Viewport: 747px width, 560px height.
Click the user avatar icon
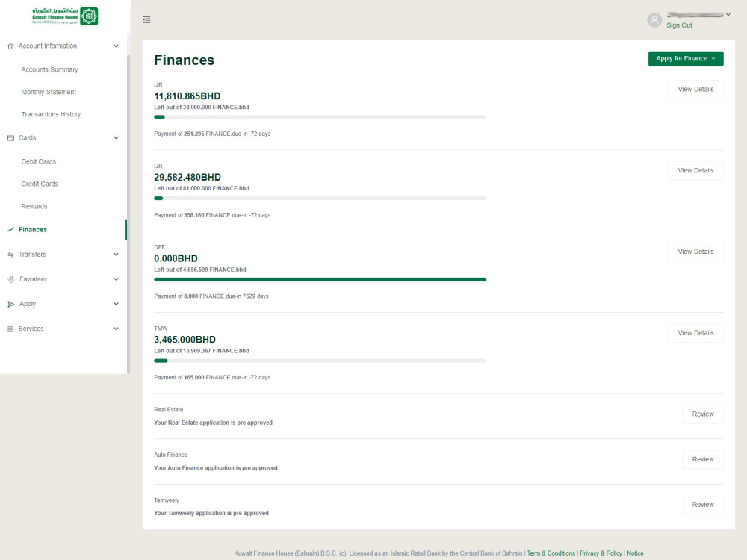pos(654,20)
